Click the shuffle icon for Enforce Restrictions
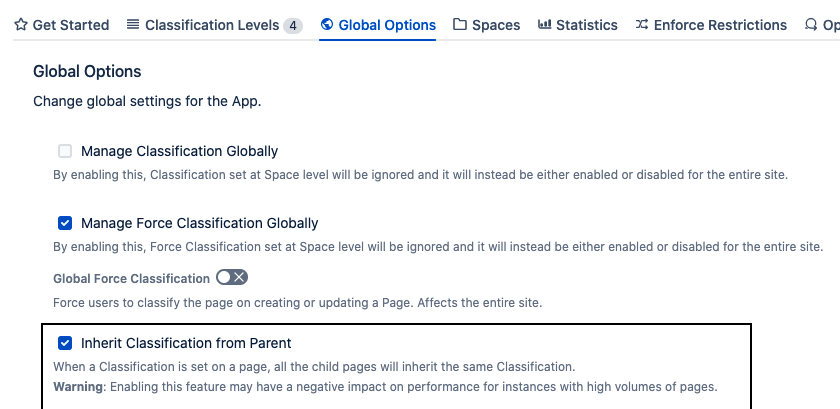Viewport: 840px width, 409px height. 642,25
